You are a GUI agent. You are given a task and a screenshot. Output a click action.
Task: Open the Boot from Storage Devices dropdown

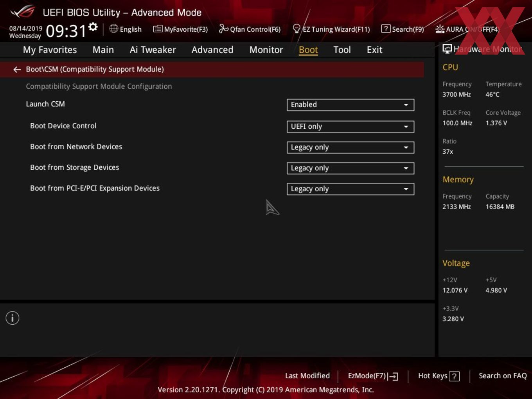point(350,168)
